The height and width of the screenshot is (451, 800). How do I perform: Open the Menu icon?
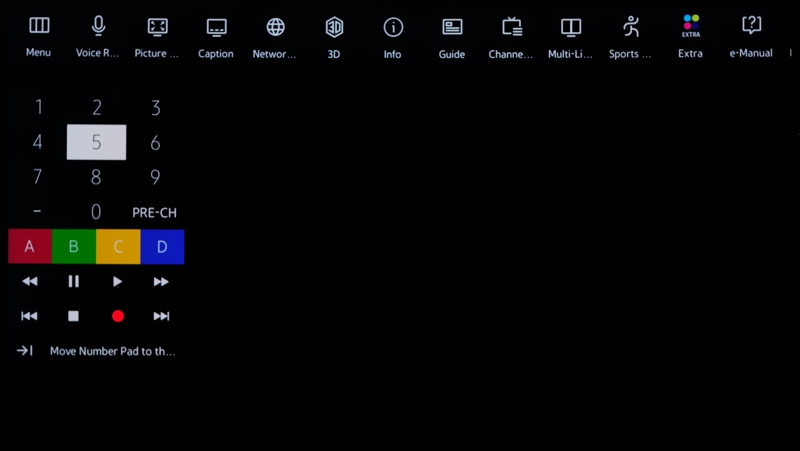click(39, 27)
